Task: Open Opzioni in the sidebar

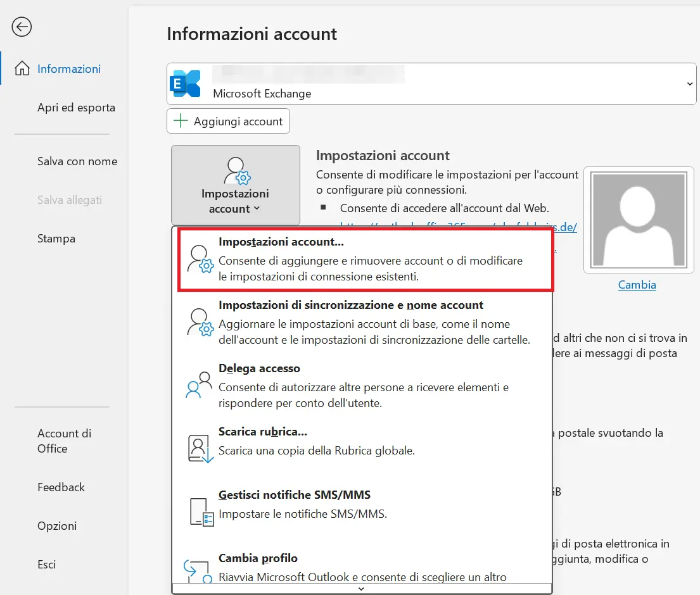Action: tap(57, 526)
